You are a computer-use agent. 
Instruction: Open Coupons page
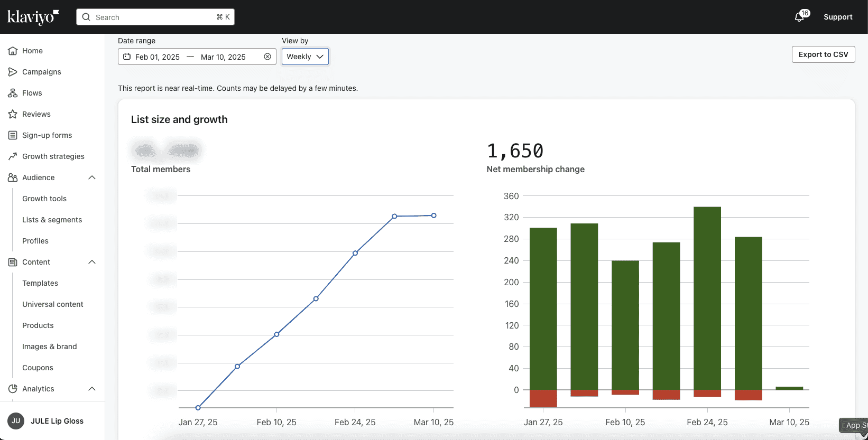coord(38,368)
